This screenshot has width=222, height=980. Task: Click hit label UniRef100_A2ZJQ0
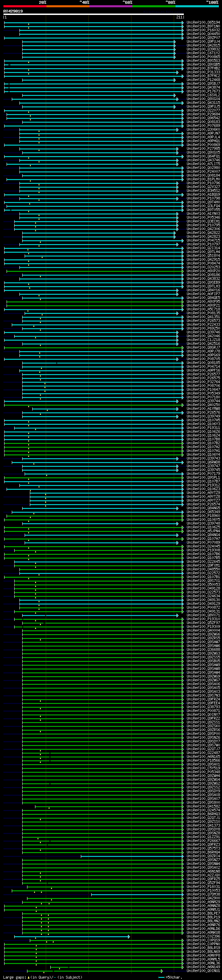pos(203,875)
